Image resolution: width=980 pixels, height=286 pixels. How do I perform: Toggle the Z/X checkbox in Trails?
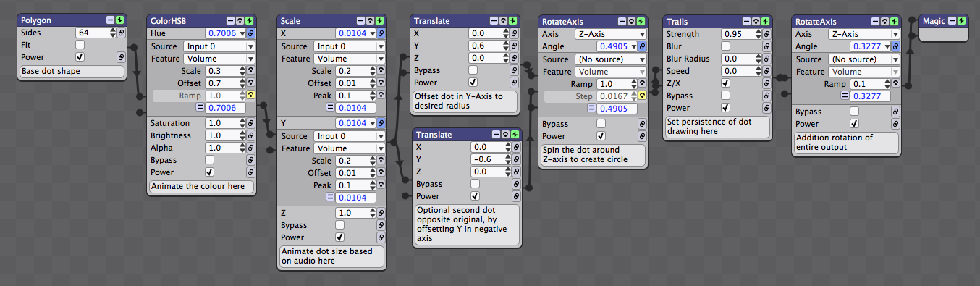pyautogui.click(x=725, y=83)
